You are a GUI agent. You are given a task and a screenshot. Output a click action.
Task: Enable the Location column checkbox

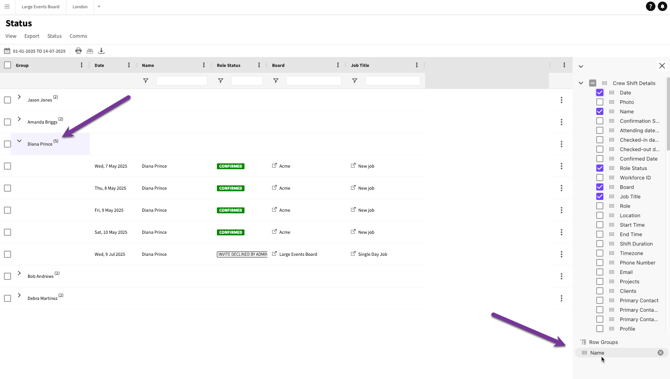pos(599,215)
